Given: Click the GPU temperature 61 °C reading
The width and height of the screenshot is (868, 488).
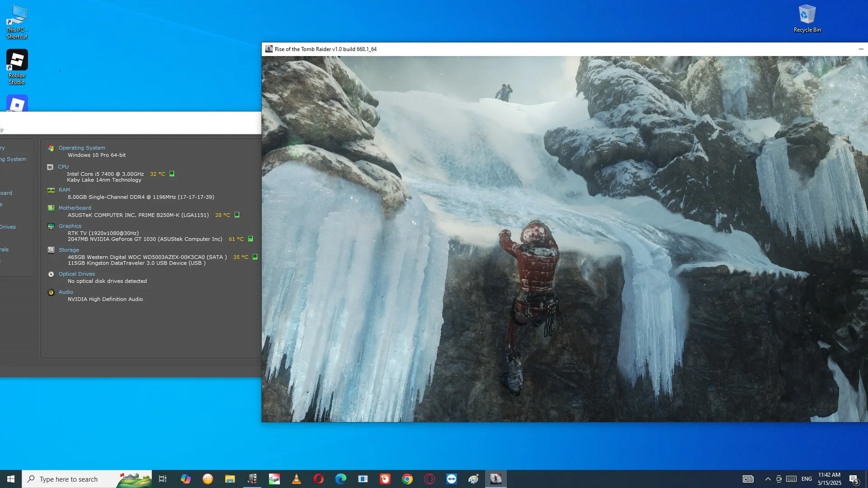Looking at the screenshot, I should point(236,239).
